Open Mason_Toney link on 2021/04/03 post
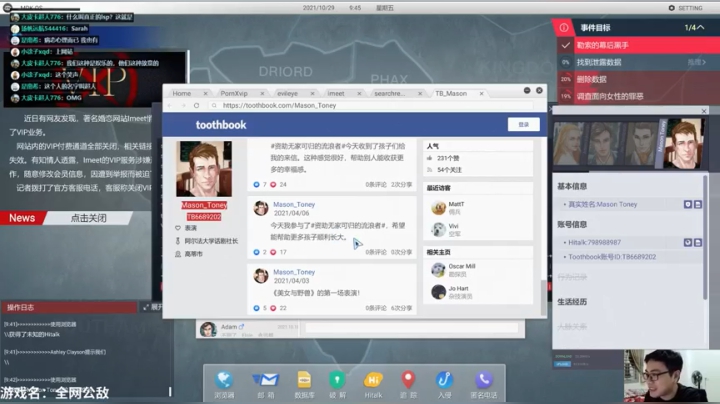Viewport: 720px width, 404px height. (294, 272)
